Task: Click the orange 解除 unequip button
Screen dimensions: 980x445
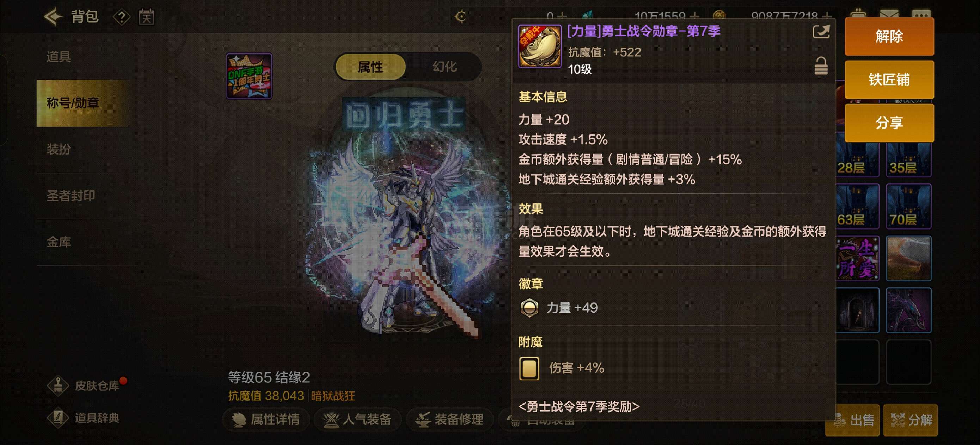Action: [x=889, y=36]
